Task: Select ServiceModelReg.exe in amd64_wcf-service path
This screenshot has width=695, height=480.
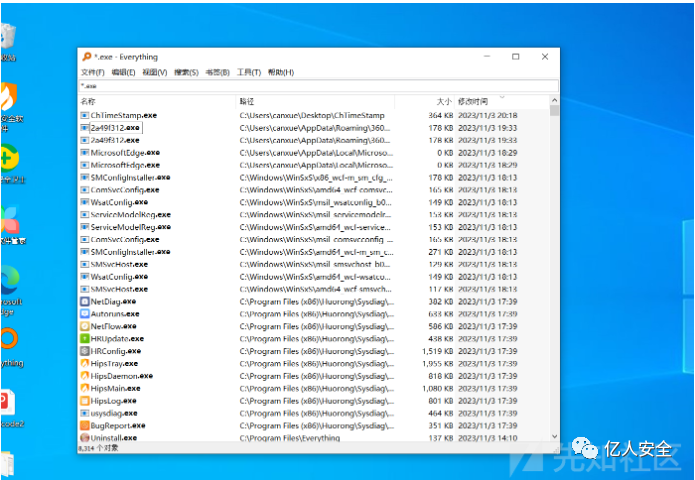Action: coord(131,227)
